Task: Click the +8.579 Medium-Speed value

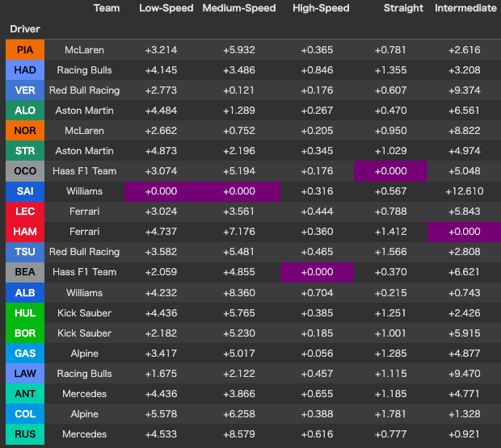Action: 239,434
